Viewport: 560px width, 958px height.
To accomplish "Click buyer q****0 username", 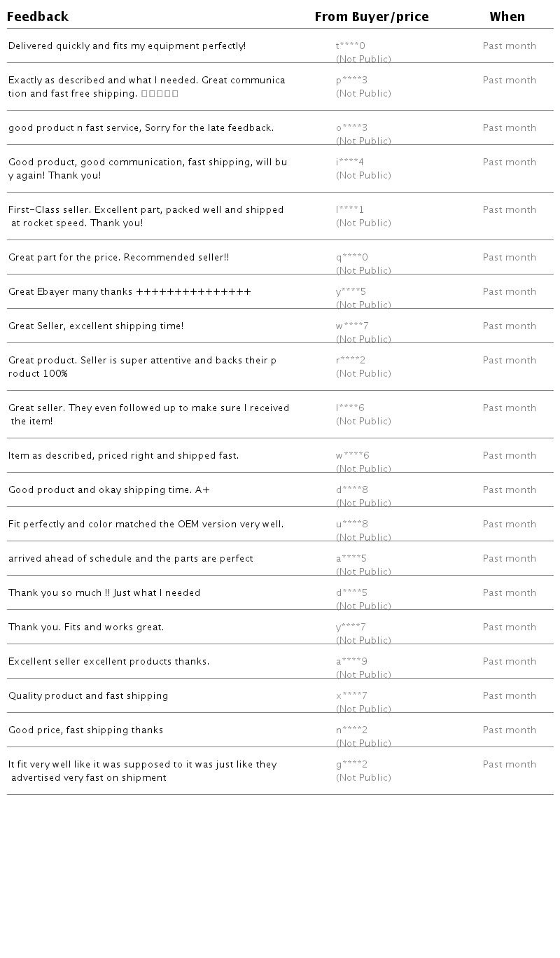I will pos(351,258).
